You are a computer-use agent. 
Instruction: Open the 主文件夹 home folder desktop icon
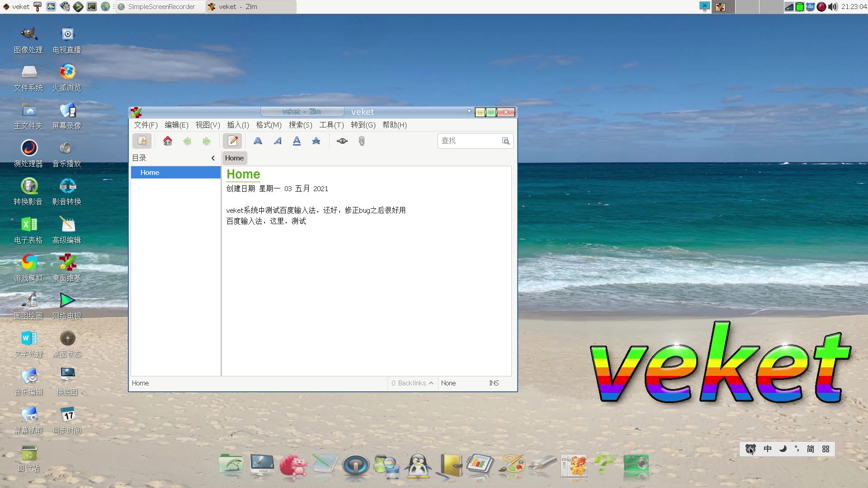pos(28,116)
